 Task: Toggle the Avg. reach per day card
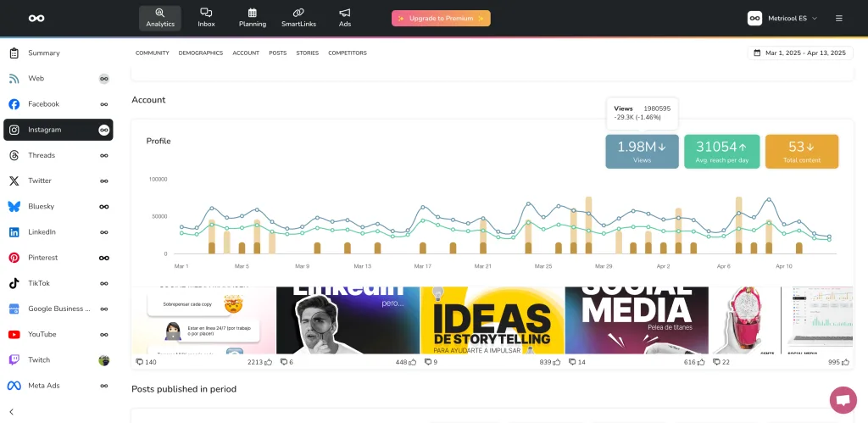pyautogui.click(x=721, y=151)
